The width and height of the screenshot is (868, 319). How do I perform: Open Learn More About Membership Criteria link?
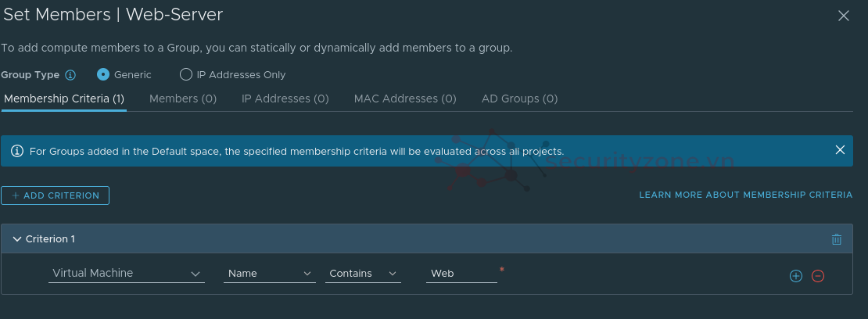click(x=745, y=195)
